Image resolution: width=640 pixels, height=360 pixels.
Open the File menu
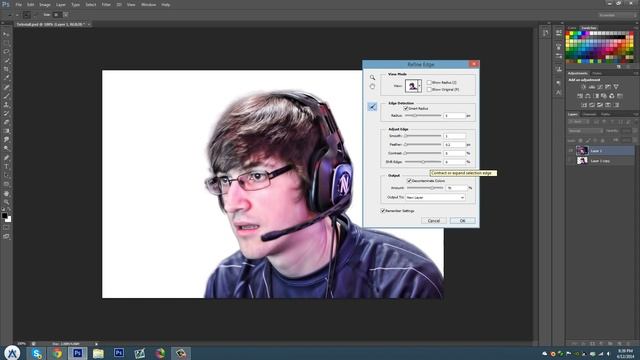pyautogui.click(x=19, y=4)
